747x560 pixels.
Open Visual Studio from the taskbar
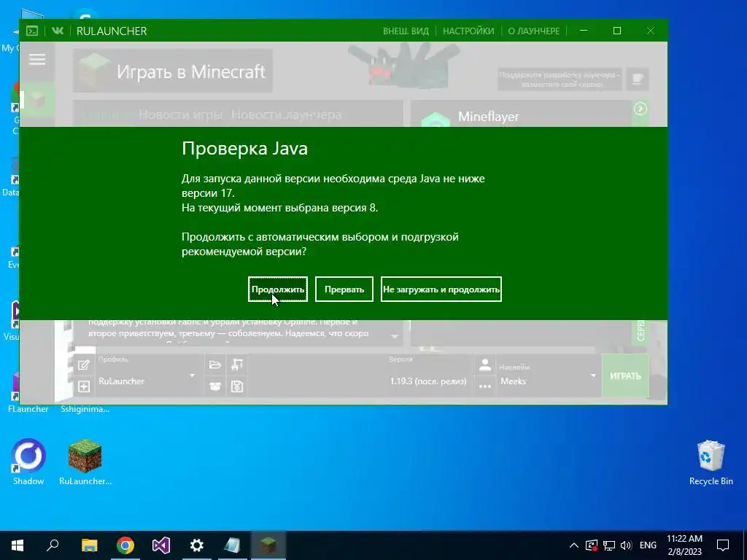pos(161,545)
